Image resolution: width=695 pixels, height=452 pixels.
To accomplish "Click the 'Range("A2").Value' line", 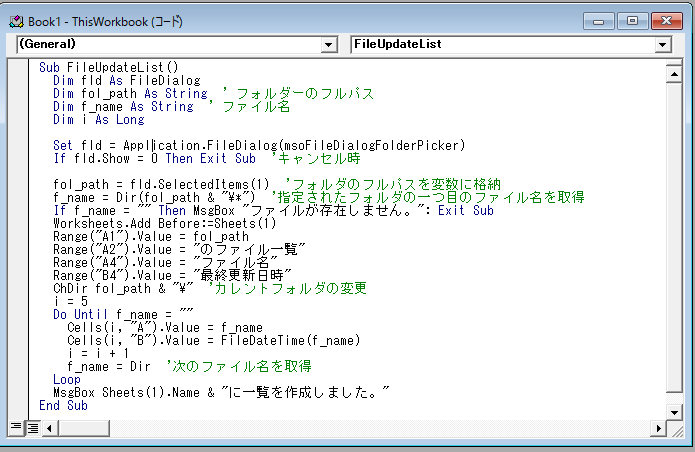I will [x=179, y=249].
